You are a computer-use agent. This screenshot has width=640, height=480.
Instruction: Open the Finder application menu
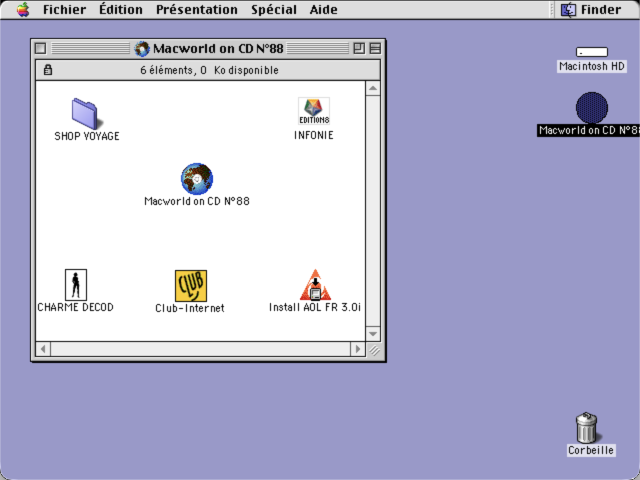(x=591, y=9)
